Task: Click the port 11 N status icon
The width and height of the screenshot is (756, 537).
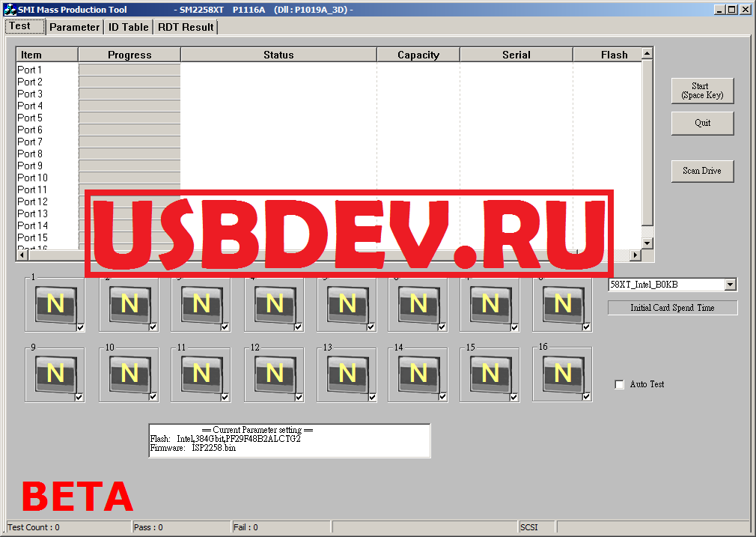Action: click(x=201, y=374)
